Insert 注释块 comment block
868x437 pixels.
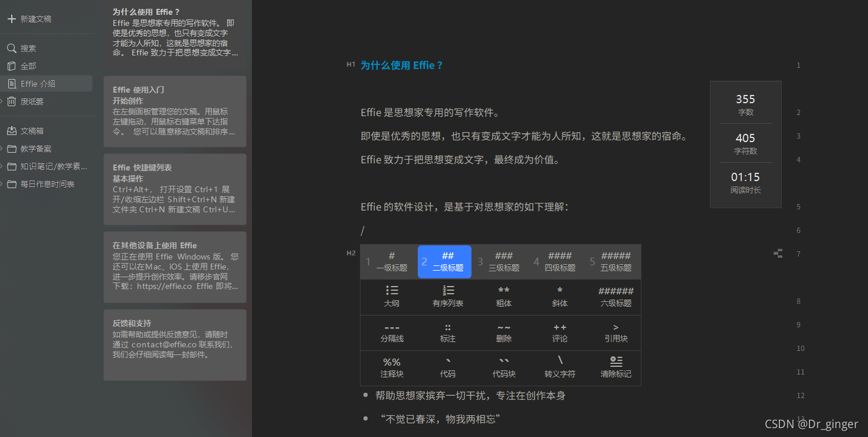392,368
